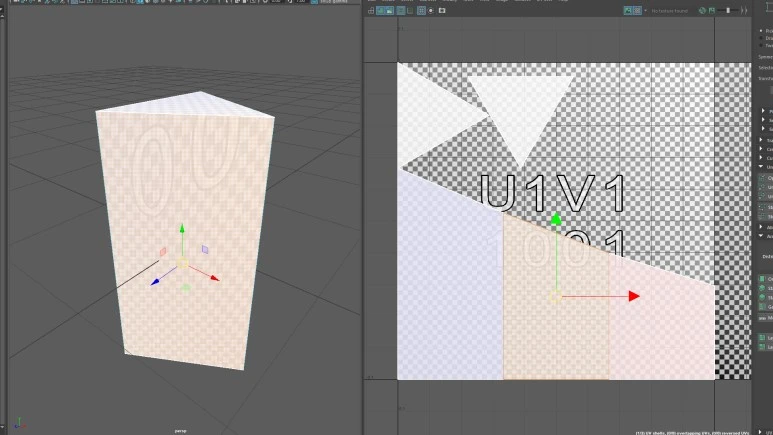Click the Unstack Shells icon
This screenshot has width=773, height=435.
click(762, 297)
